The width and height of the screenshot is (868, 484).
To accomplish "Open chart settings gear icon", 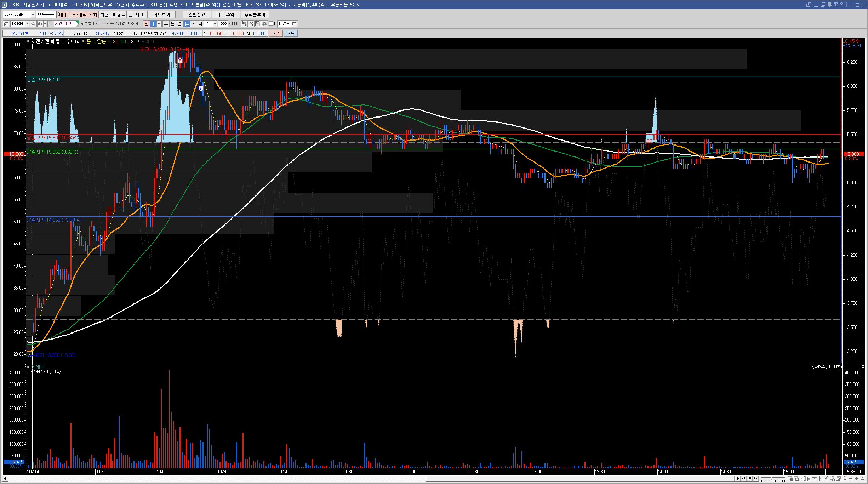I will click(264, 24).
